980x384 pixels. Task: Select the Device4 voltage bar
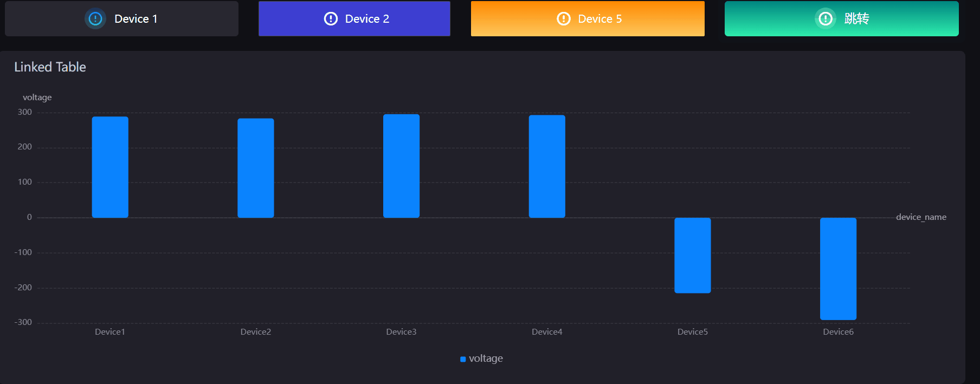(x=547, y=166)
